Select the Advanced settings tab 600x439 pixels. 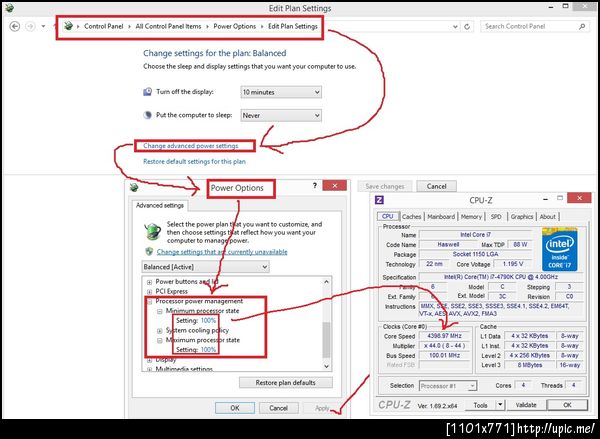coord(160,206)
